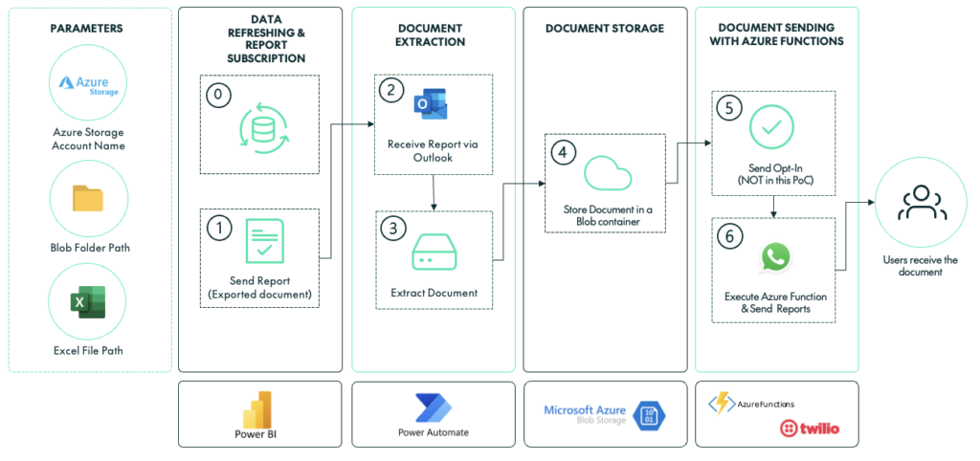Click the PARAMETERS heading
This screenshot has width=980, height=461.
pyautogui.click(x=86, y=28)
